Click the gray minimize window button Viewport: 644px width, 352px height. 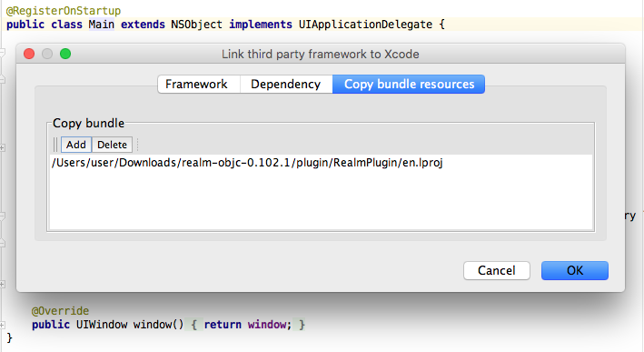[47, 54]
